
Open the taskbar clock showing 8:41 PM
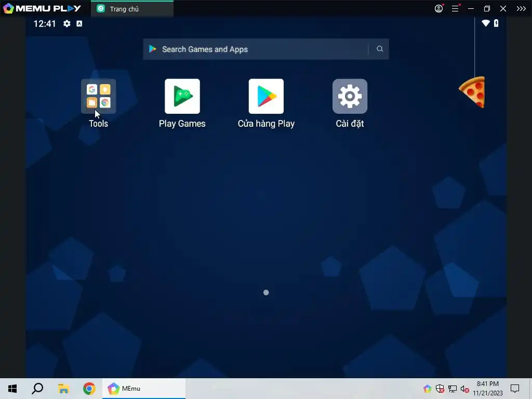pos(487,389)
